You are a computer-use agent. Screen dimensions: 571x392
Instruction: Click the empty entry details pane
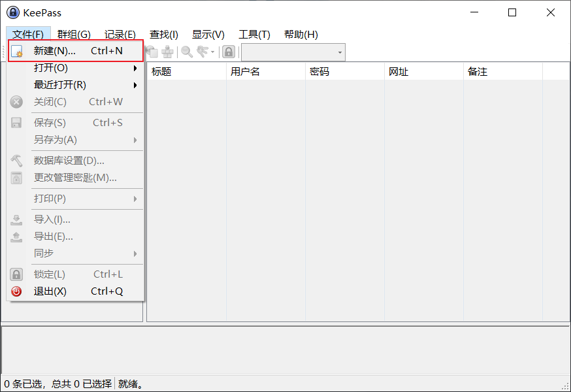coord(285,350)
